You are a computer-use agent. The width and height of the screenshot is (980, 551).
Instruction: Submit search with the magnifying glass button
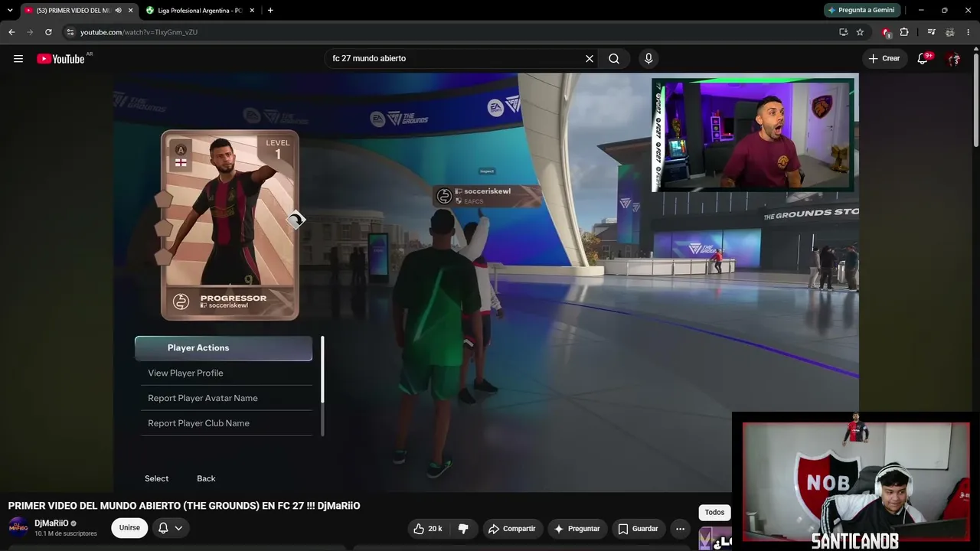pyautogui.click(x=614, y=59)
